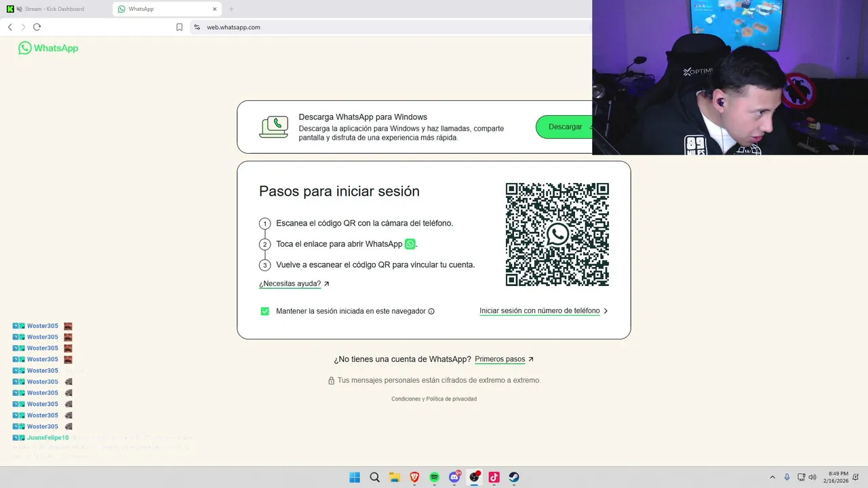868x488 pixels.
Task: Go back with the browser back arrow
Action: [9, 27]
